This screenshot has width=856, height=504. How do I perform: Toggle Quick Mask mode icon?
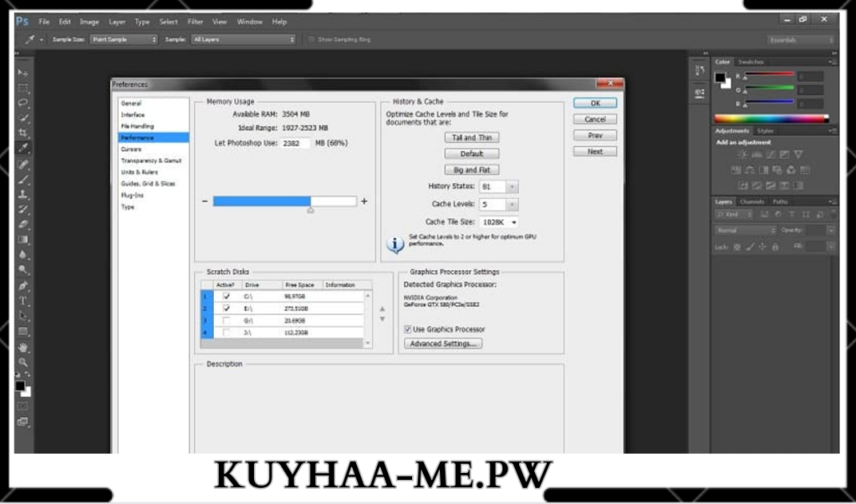coord(23,406)
